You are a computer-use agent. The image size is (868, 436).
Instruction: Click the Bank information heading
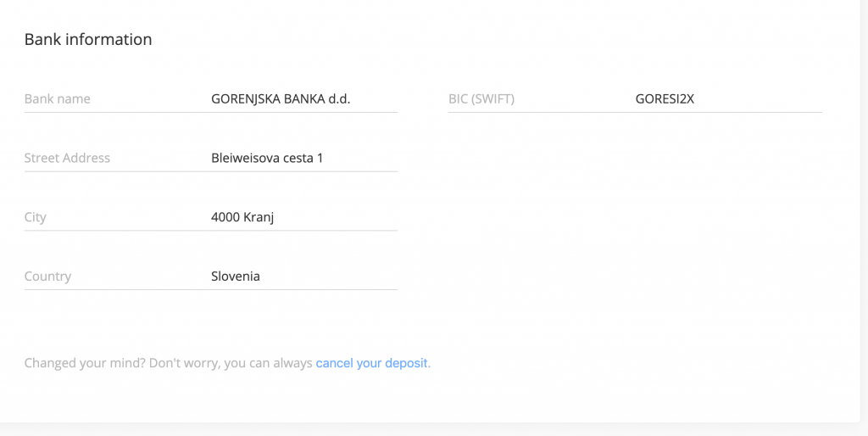(x=88, y=39)
